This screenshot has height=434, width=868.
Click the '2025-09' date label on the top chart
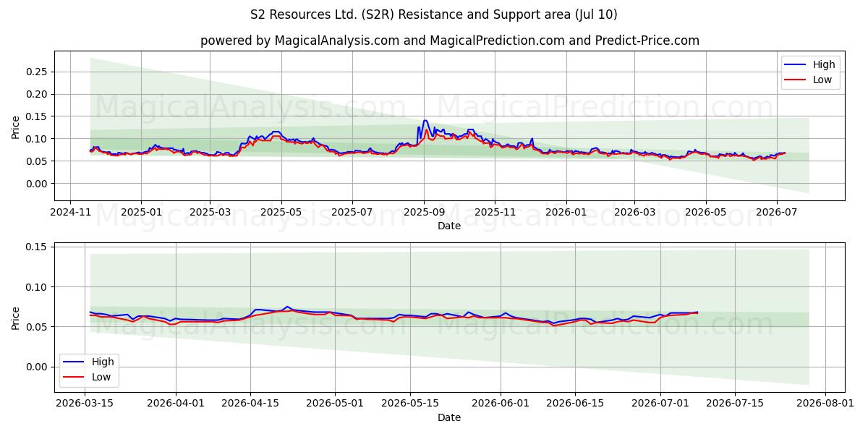pyautogui.click(x=424, y=213)
